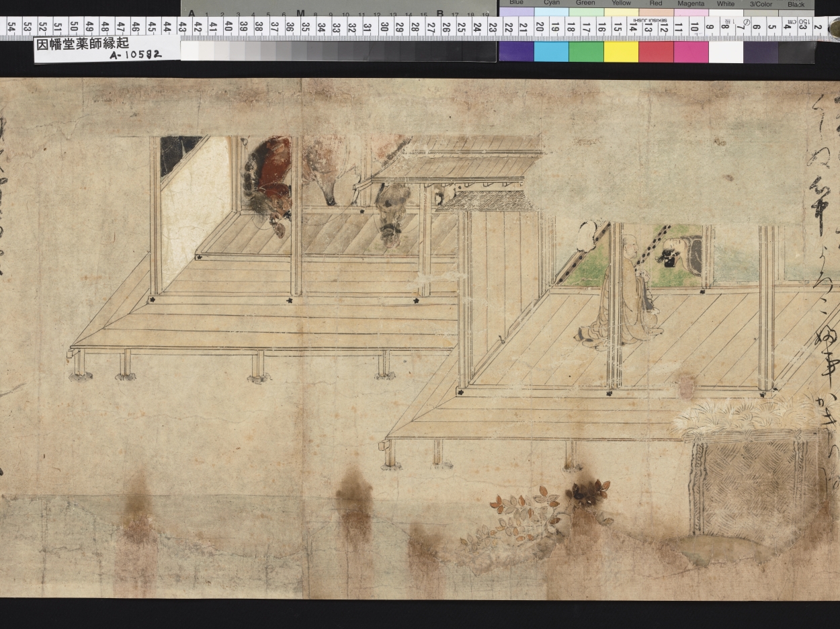This screenshot has height=629, width=840.
Task: Click the blue patch on the color chart
Action: [516, 52]
